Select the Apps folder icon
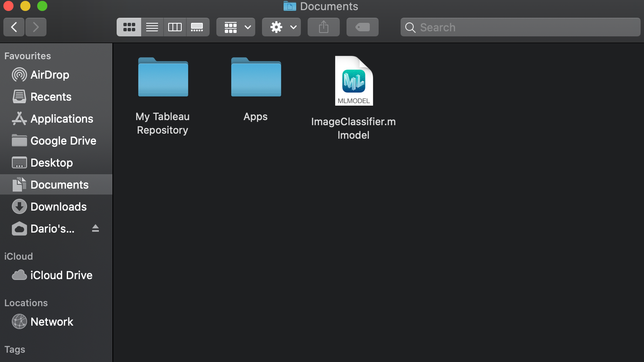Viewport: 644px width, 362px height. coord(256,77)
